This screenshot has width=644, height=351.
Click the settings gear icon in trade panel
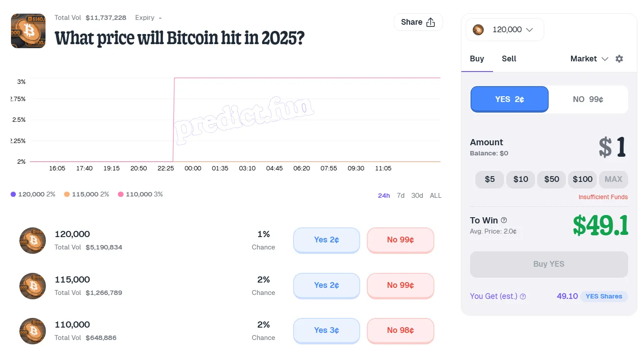(x=619, y=59)
